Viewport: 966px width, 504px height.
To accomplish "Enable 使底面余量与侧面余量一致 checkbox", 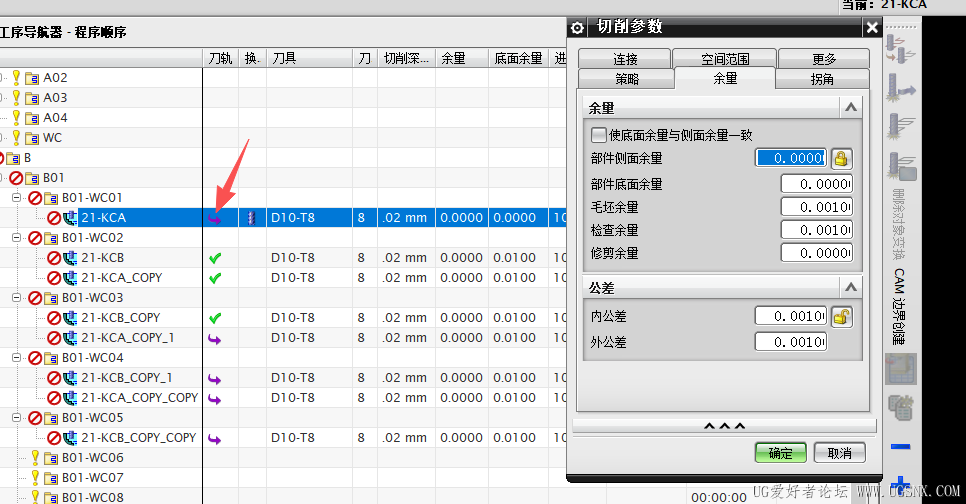I will click(x=598, y=135).
